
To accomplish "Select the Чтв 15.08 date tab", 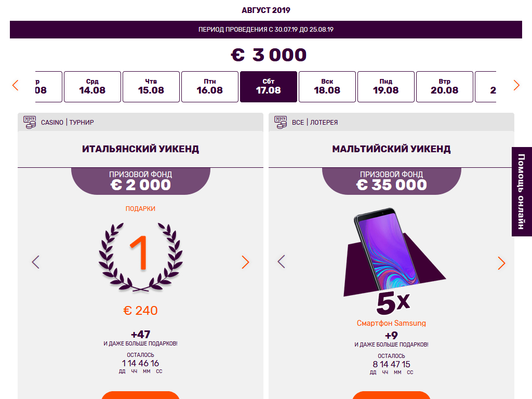I will click(x=151, y=87).
